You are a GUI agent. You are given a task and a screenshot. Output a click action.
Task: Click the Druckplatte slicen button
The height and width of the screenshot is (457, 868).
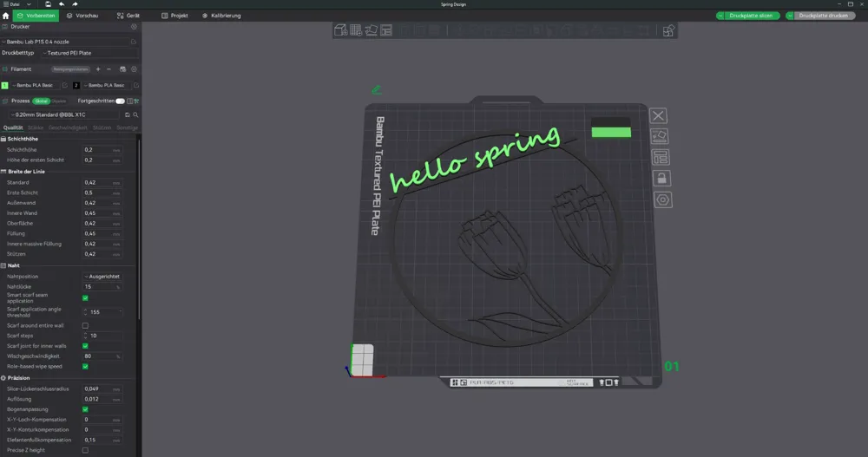coord(748,16)
